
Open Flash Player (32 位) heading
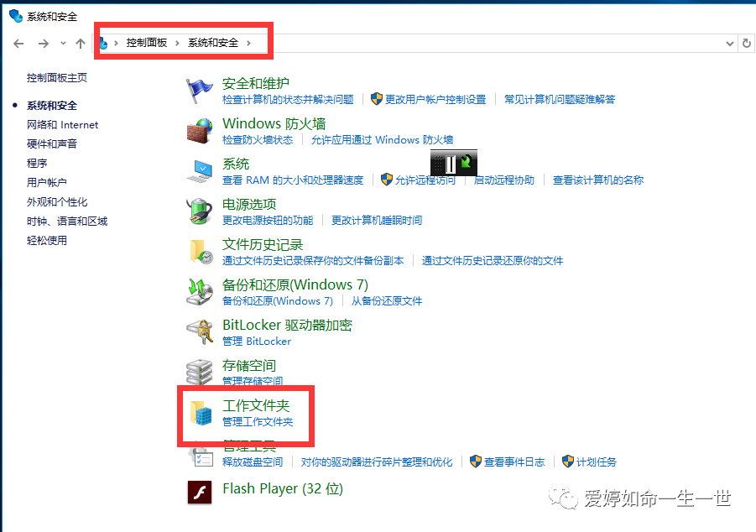283,488
